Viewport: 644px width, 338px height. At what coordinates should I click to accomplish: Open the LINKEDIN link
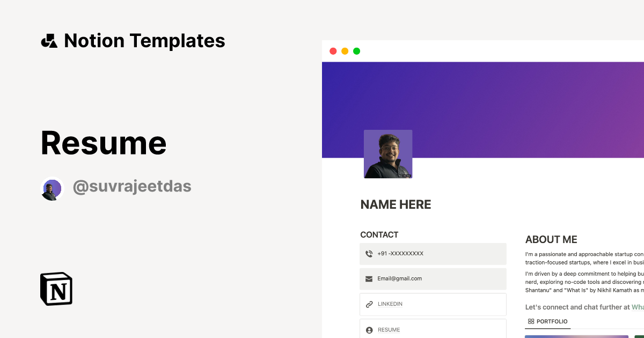pos(390,304)
